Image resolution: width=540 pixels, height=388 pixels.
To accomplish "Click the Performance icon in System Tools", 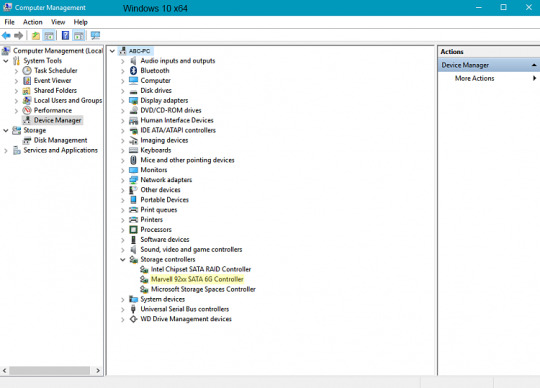I will 27,111.
